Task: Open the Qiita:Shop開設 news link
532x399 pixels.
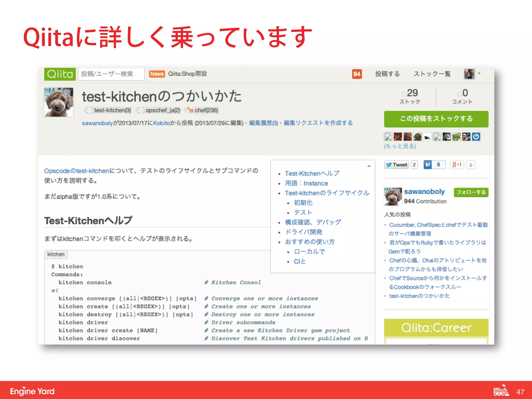Action: pyautogui.click(x=187, y=74)
